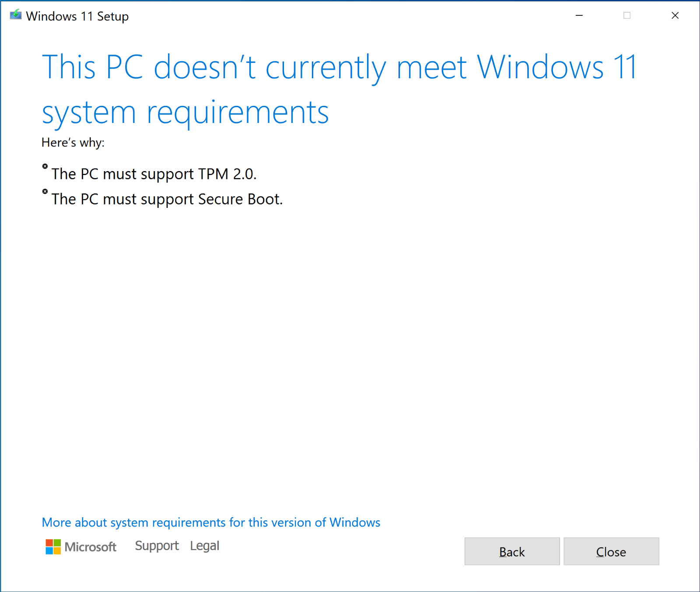Click the Microsoft logo

(53, 546)
